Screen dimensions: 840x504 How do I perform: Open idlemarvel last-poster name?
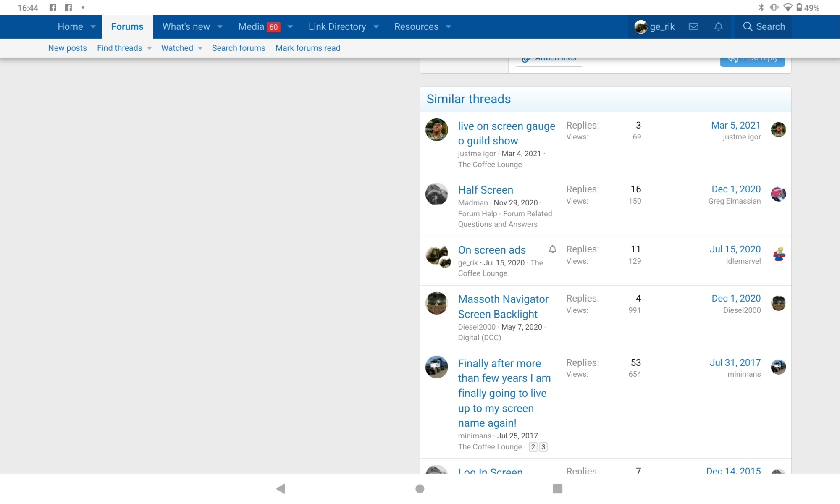click(x=743, y=261)
